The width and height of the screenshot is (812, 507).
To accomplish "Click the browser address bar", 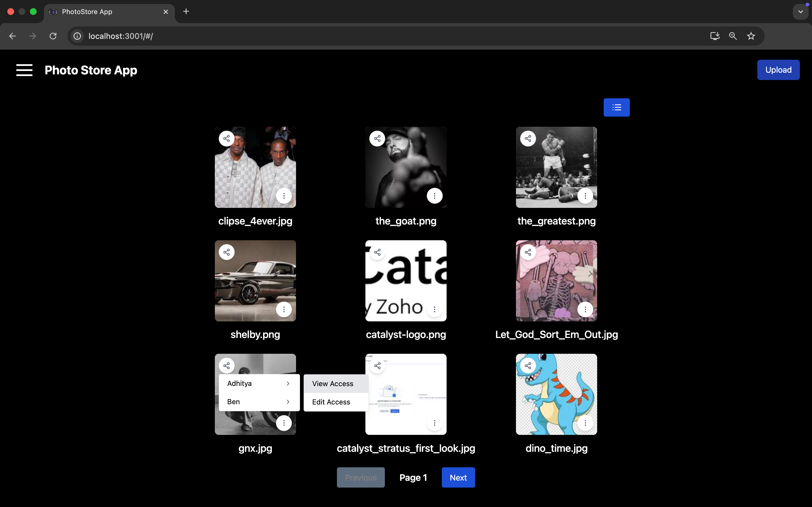I will [369, 36].
